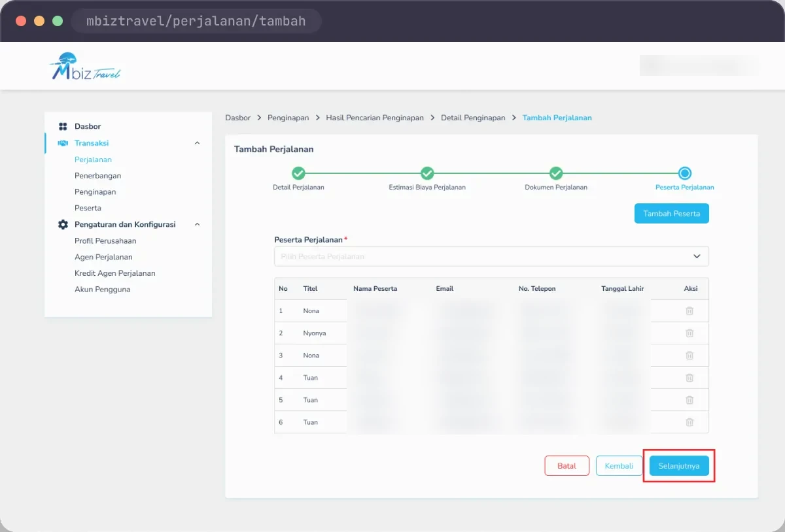The image size is (785, 532).
Task: Go to Hasil Pencarian Penginapan breadcrumb
Action: [x=375, y=118]
